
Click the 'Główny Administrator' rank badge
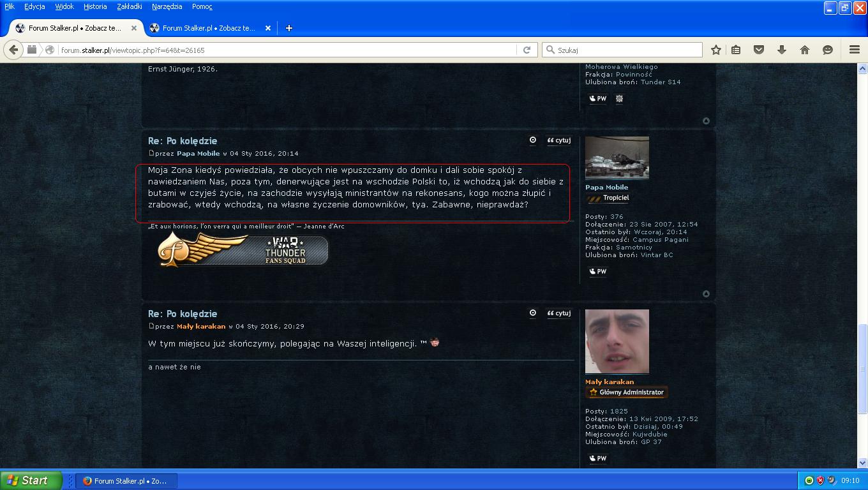tap(627, 392)
